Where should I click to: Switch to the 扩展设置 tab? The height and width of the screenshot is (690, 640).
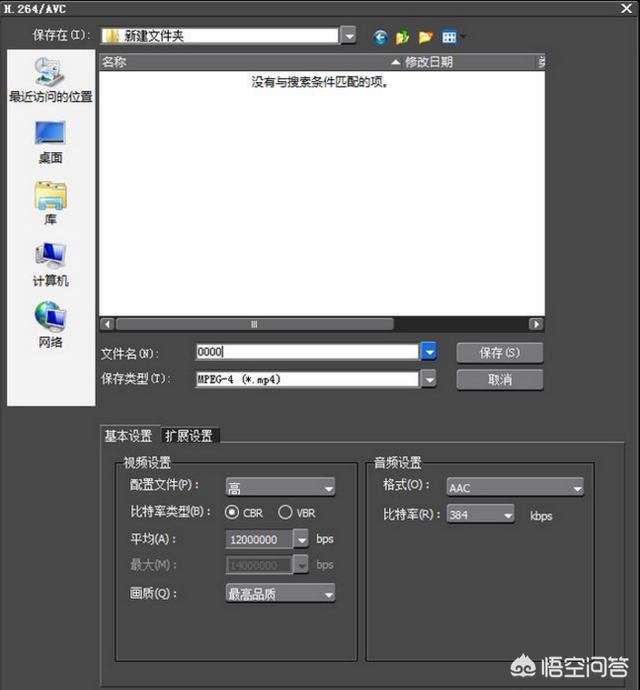pyautogui.click(x=189, y=435)
